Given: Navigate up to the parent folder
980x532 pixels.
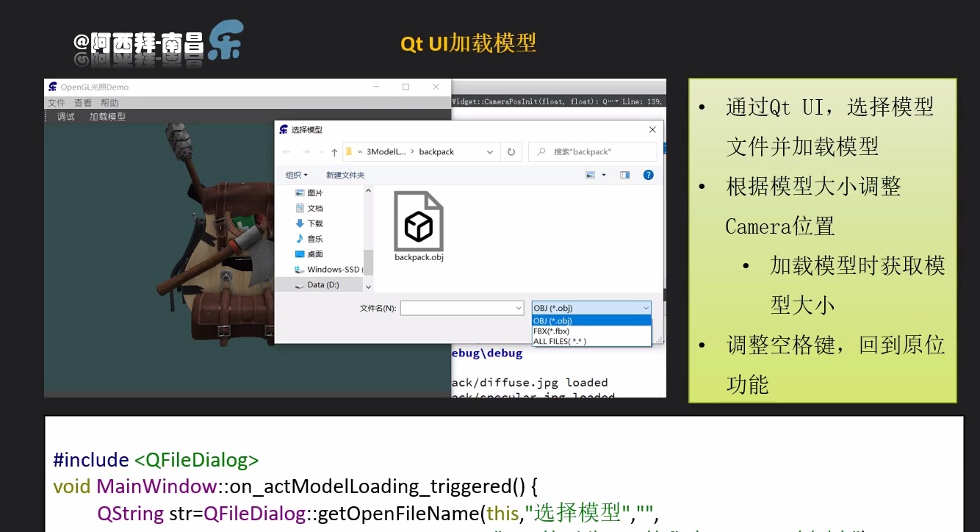Looking at the screenshot, I should [x=334, y=151].
